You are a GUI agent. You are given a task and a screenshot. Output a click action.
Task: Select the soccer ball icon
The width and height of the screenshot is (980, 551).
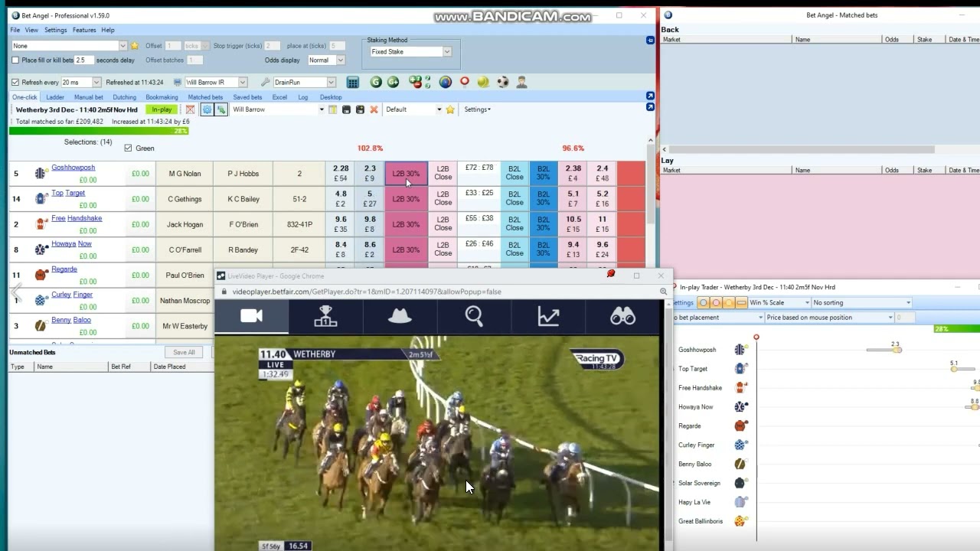[x=503, y=82]
